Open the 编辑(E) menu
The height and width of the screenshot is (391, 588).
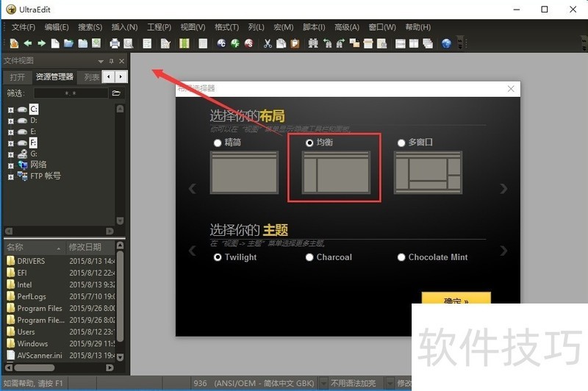(x=57, y=27)
